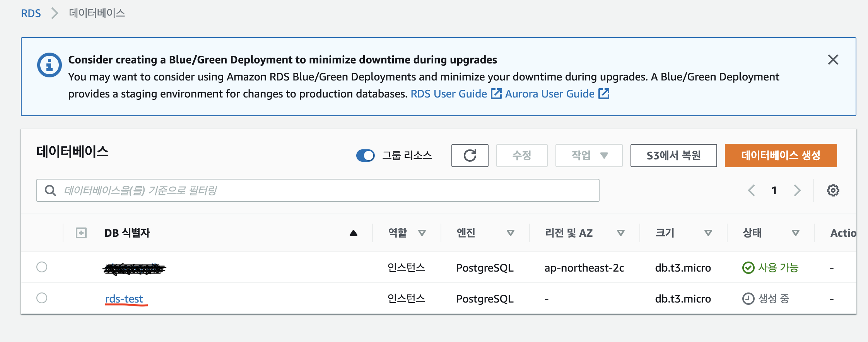
Task: Open the 작업 actions dropdown
Action: [589, 156]
